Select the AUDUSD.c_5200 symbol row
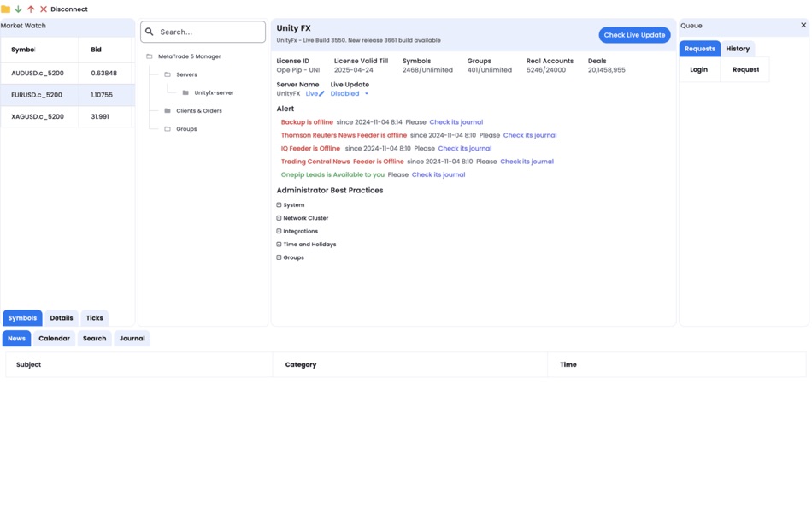812x508 pixels. [x=68, y=73]
